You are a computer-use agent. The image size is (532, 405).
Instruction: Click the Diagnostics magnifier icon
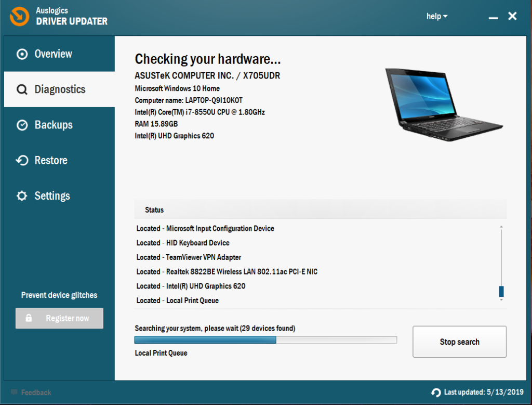[x=22, y=89]
